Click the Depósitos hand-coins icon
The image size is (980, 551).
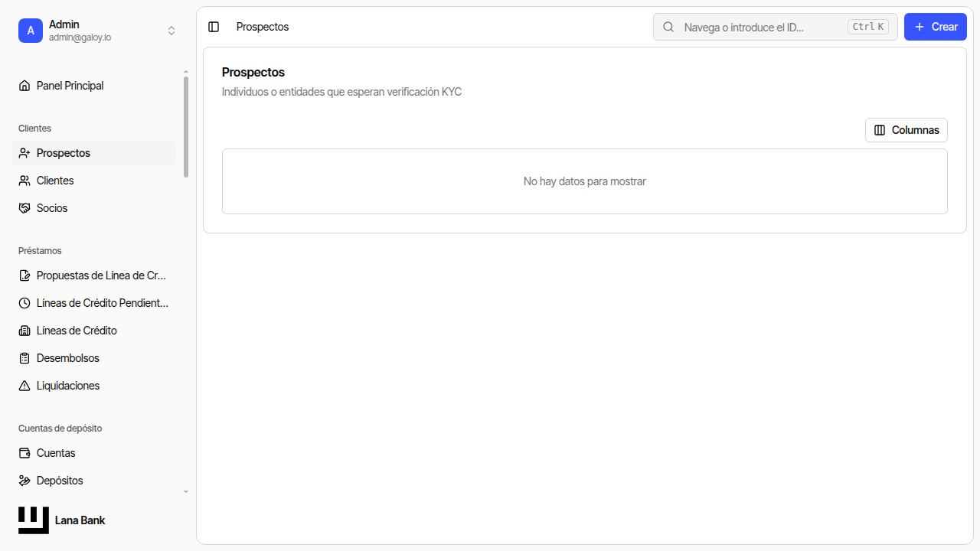click(x=24, y=481)
